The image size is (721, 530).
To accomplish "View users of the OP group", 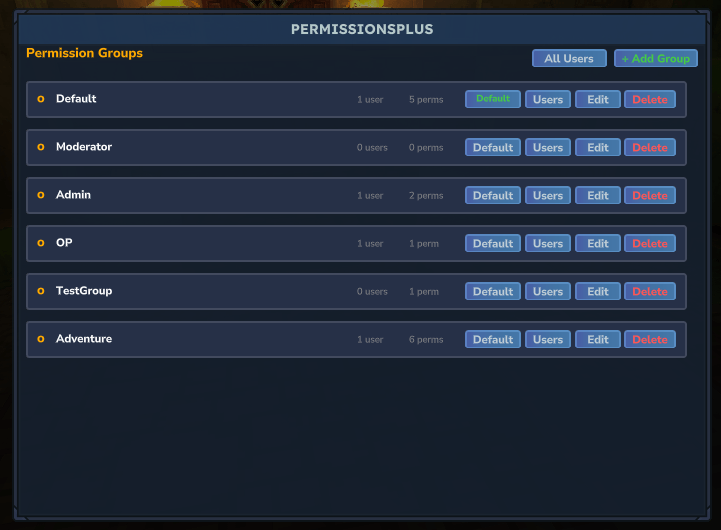I will (548, 244).
